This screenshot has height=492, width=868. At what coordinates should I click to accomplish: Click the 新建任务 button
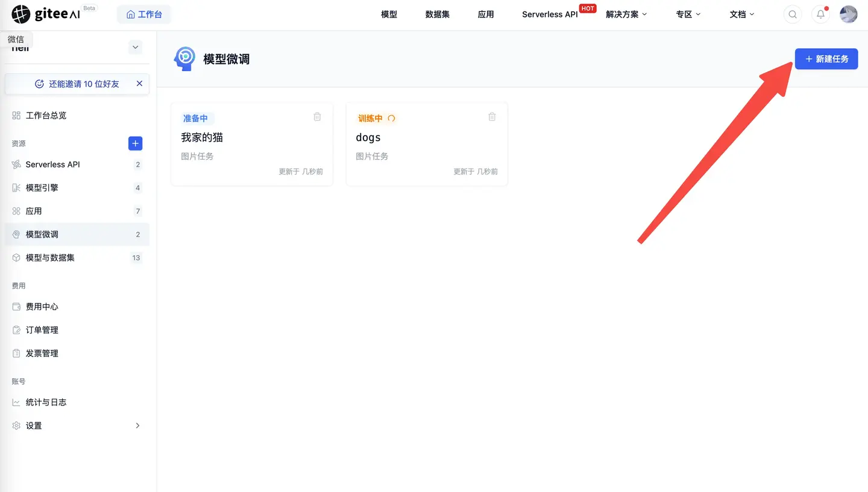pyautogui.click(x=826, y=58)
